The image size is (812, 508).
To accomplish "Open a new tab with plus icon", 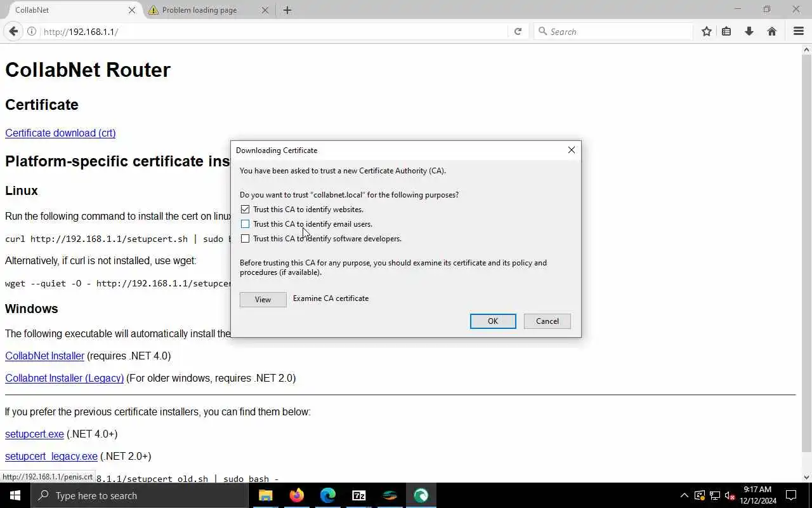I will (287, 10).
